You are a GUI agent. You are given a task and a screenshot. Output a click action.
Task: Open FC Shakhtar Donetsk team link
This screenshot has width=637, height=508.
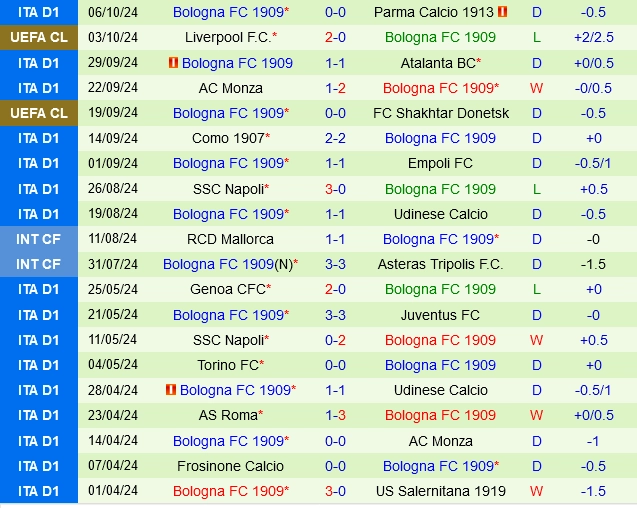click(x=441, y=113)
